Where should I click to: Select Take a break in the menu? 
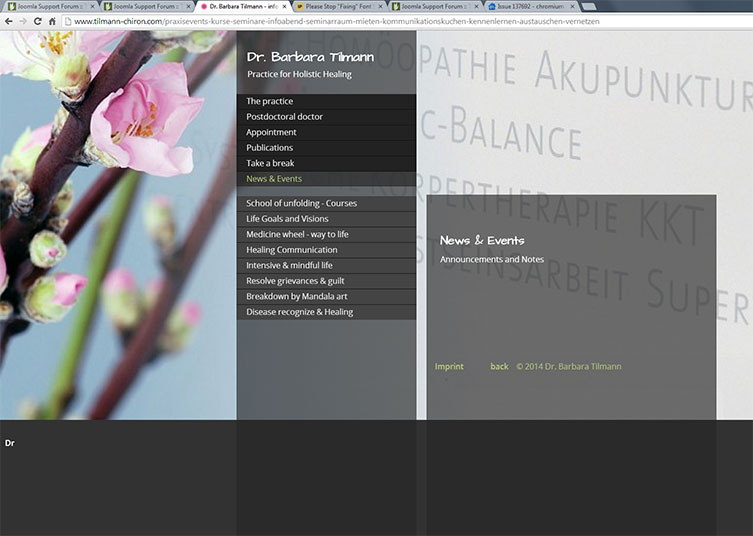tap(327, 163)
